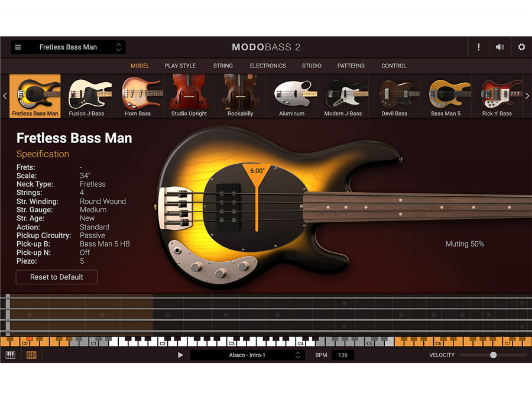This screenshot has height=399, width=532.
Task: Toggle the fretboard grid view icon
Action: pos(31,355)
